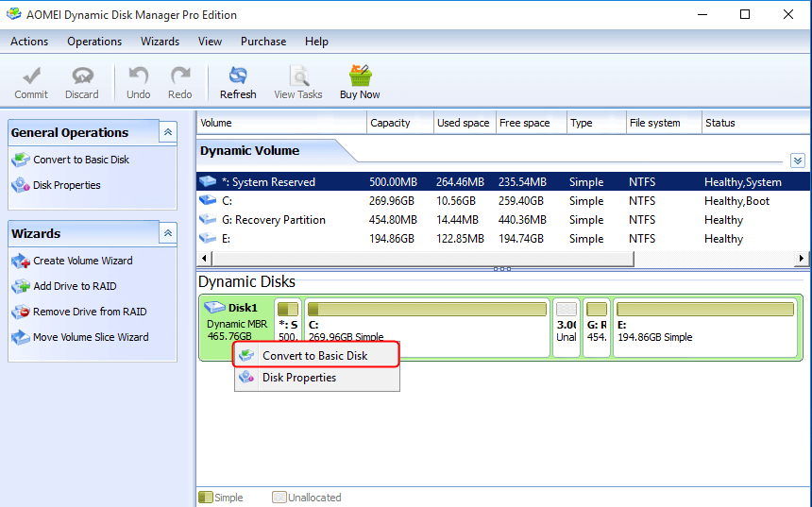Sort by the Capacity column header

click(x=400, y=123)
